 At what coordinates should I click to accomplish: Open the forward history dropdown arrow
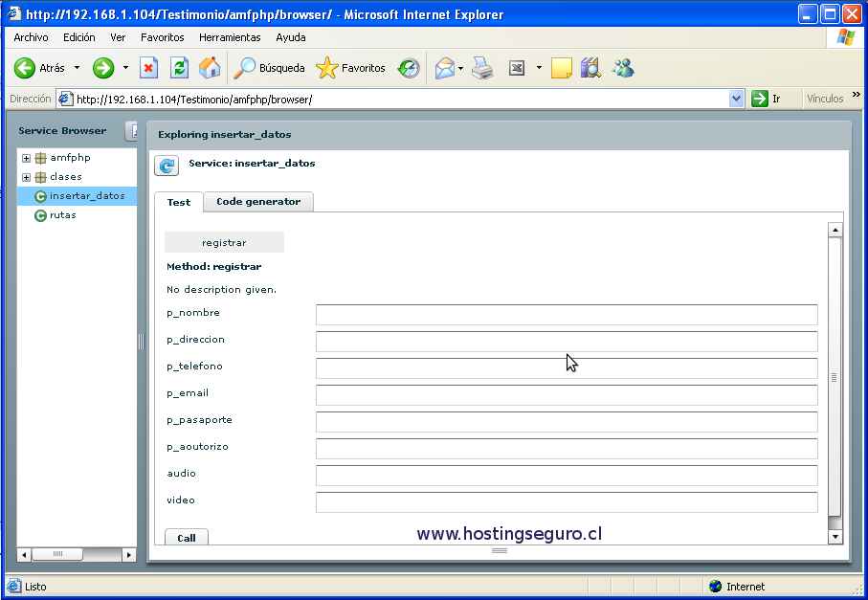[x=125, y=68]
